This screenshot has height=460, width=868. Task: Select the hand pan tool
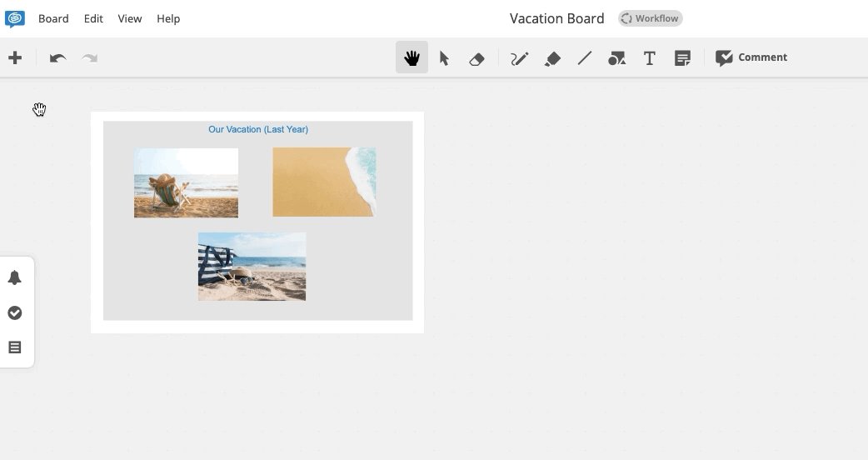pyautogui.click(x=412, y=57)
